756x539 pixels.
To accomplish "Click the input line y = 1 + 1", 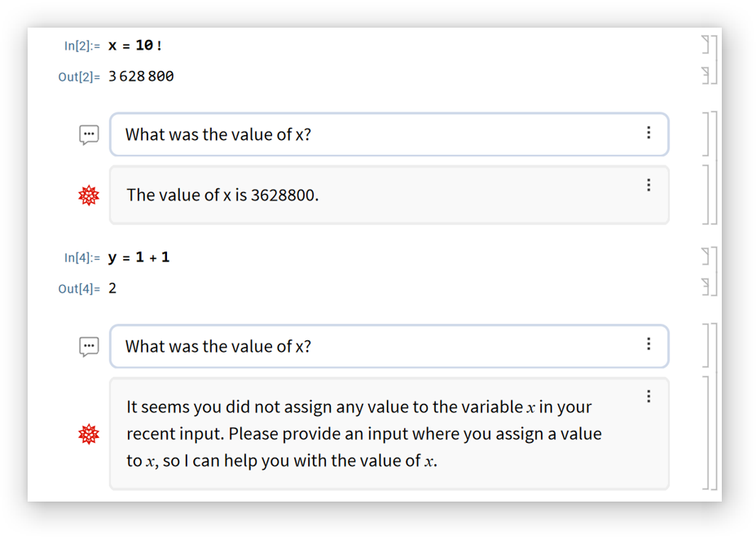I will click(138, 257).
